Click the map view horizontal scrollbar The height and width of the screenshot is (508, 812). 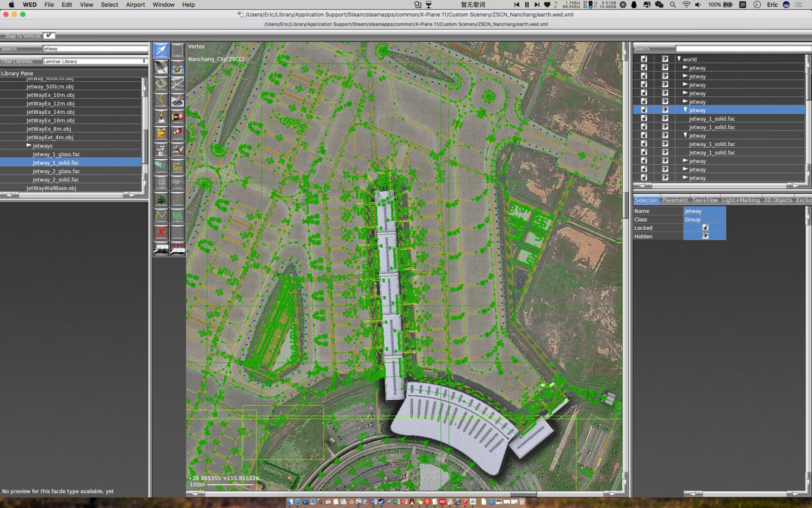tap(404, 494)
